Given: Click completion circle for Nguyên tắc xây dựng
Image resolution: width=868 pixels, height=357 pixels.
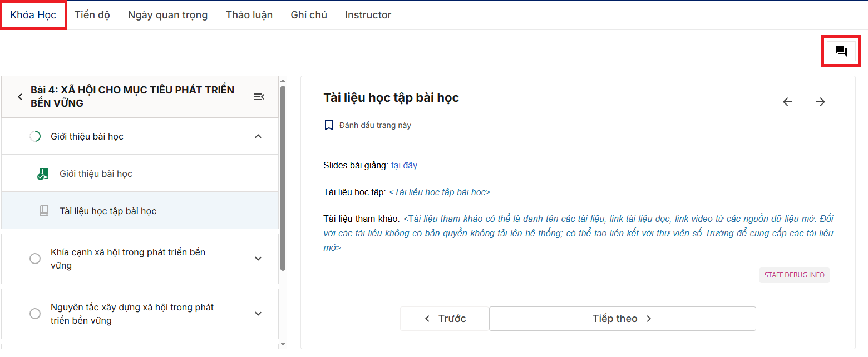Looking at the screenshot, I should pyautogui.click(x=35, y=314).
